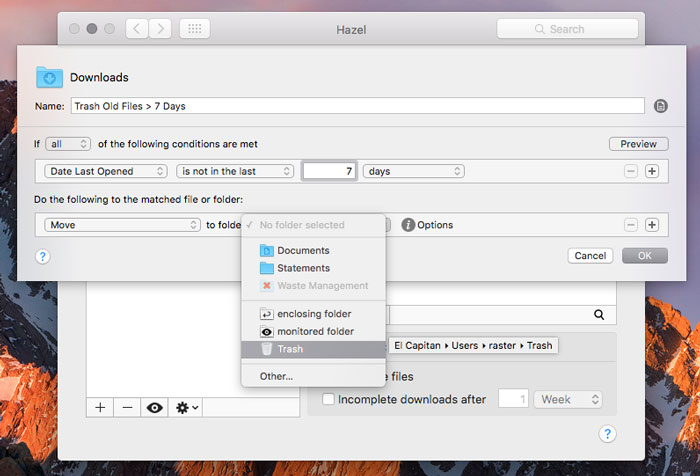The height and width of the screenshot is (476, 700).
Task: Remove the Date Last Opened condition
Action: [x=631, y=171]
